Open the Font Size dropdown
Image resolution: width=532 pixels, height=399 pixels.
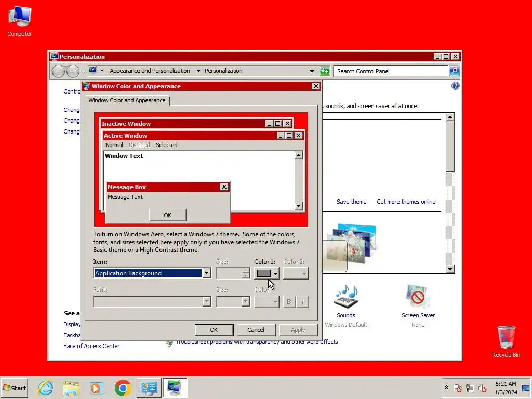(233, 302)
